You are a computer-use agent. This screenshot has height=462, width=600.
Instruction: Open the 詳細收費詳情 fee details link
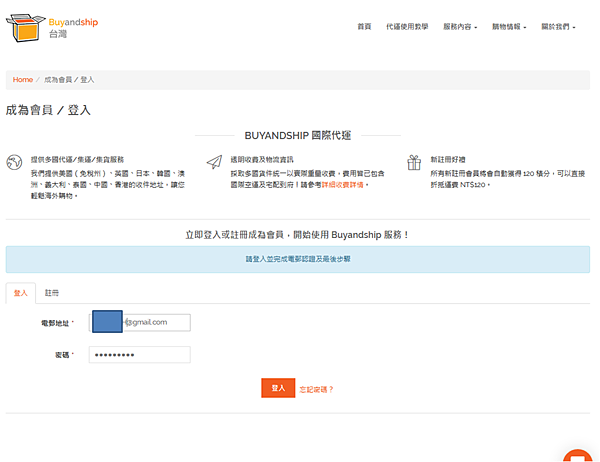342,185
